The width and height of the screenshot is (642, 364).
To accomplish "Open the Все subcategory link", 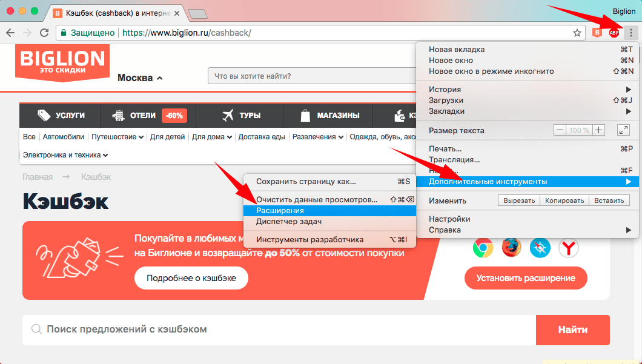I will point(29,137).
